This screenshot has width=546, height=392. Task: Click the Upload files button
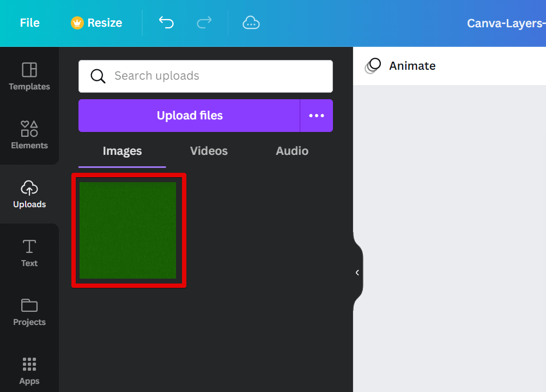[x=189, y=116]
